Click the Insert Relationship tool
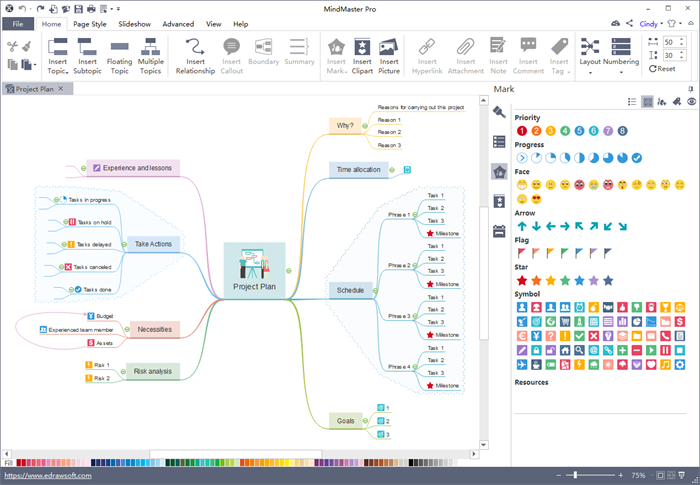The image size is (700, 485). click(195, 55)
